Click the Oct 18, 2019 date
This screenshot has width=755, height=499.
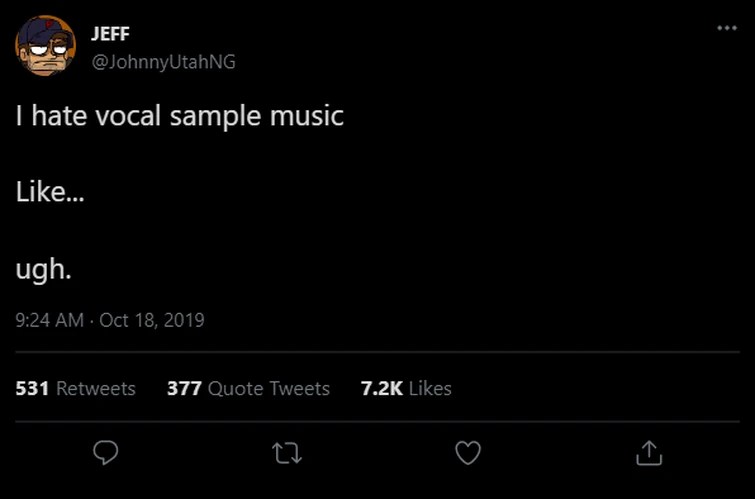(152, 321)
